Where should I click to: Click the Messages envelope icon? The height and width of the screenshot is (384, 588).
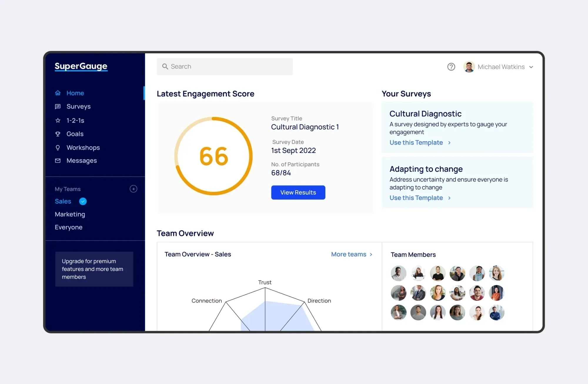[x=58, y=161]
